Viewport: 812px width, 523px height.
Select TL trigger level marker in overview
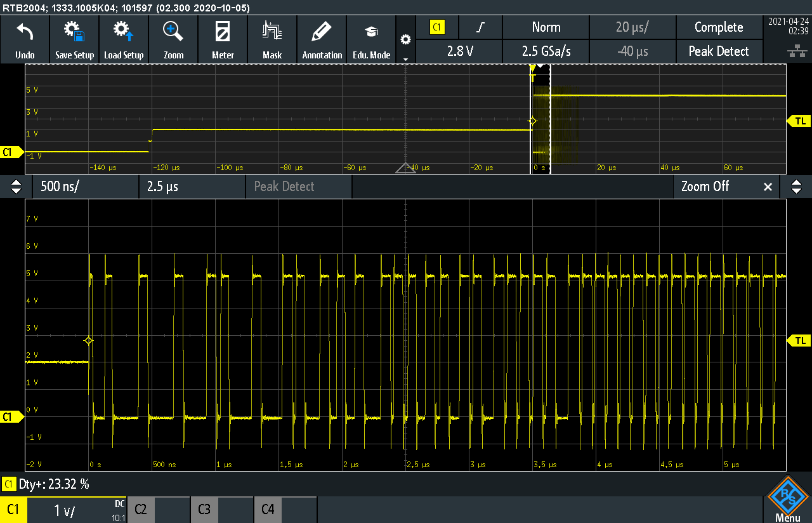(x=798, y=121)
